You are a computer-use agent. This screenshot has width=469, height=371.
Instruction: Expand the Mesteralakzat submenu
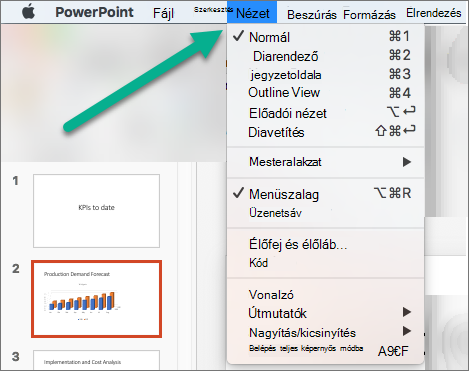[x=325, y=162]
